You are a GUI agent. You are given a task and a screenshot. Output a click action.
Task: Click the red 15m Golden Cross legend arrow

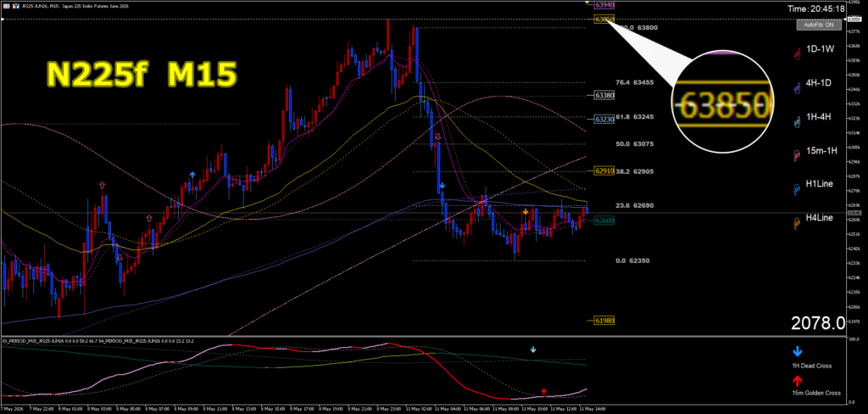[x=798, y=380]
